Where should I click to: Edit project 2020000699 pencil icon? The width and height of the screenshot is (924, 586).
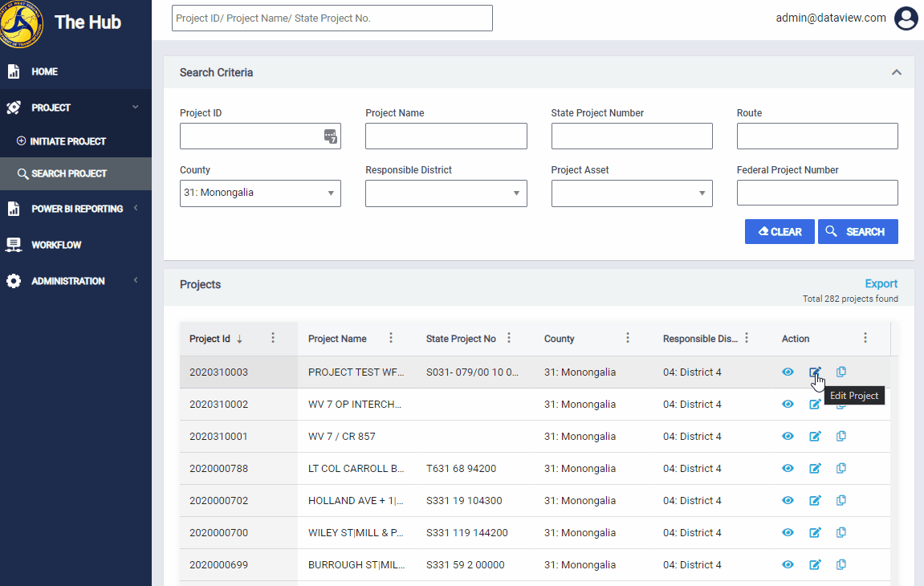tap(815, 565)
